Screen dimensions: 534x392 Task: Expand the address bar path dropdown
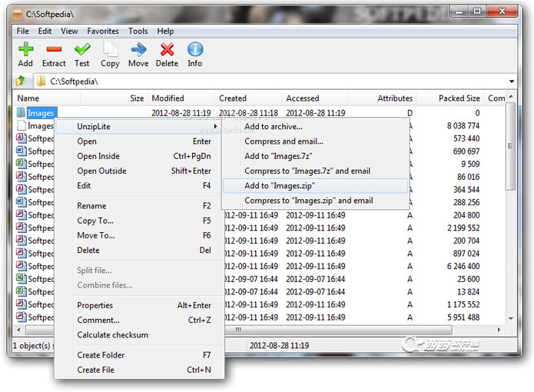[512, 81]
